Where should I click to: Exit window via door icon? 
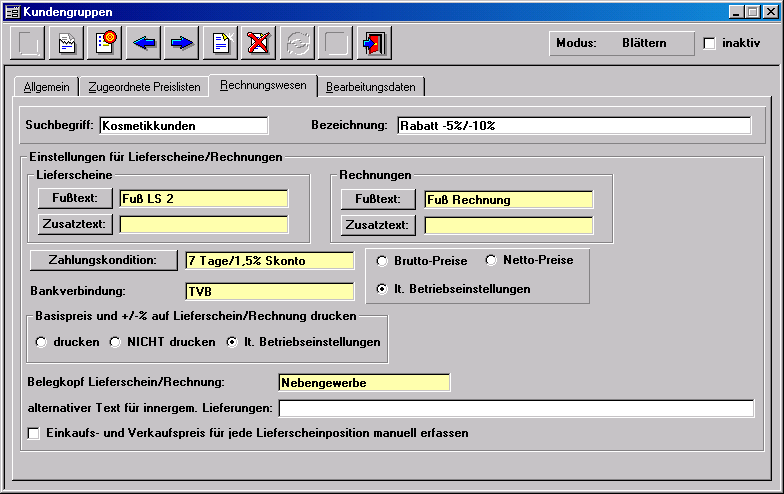tap(374, 43)
